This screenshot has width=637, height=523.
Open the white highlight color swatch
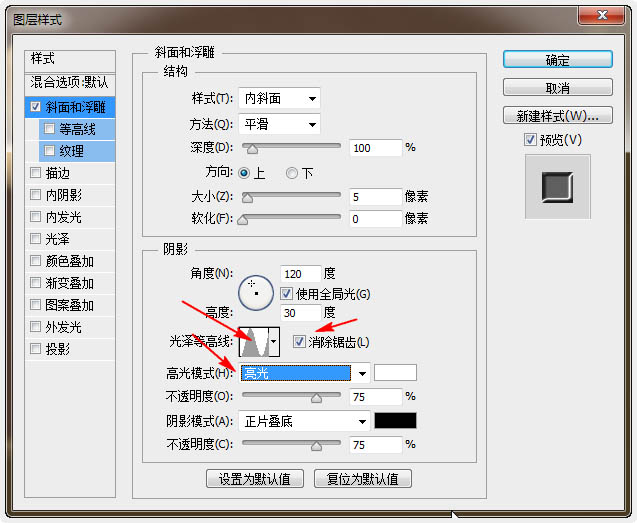point(395,372)
